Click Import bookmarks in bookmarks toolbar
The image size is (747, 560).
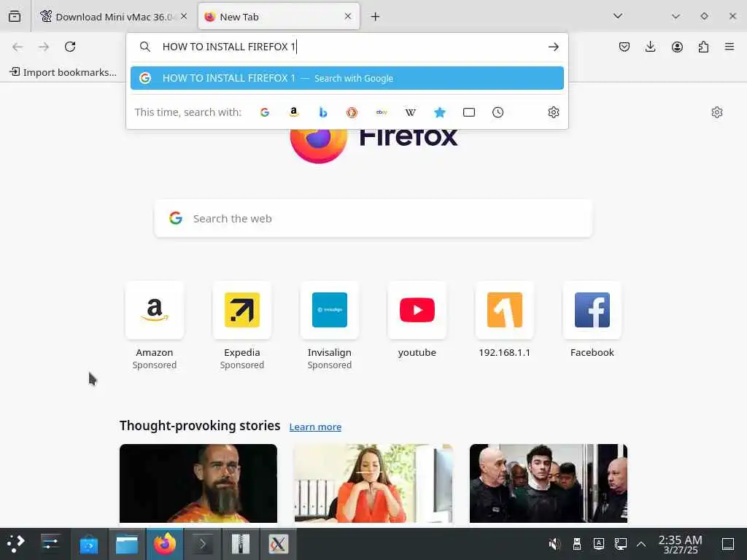click(63, 72)
